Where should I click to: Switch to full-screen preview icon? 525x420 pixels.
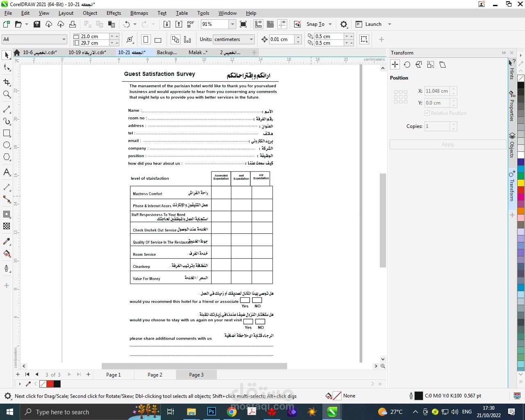[x=243, y=24]
